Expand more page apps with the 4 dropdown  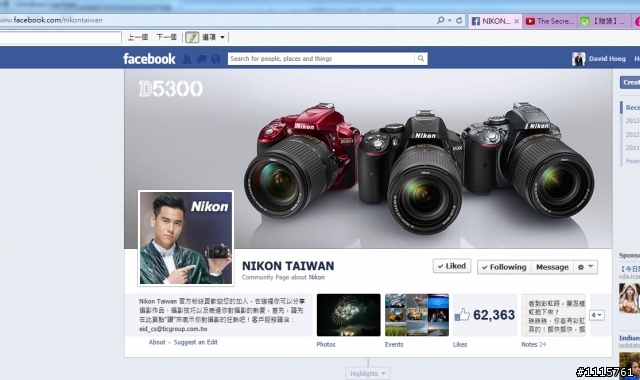597,315
